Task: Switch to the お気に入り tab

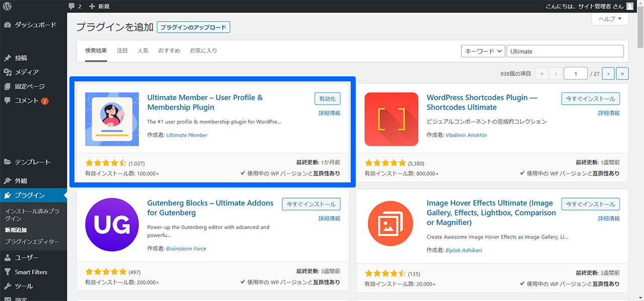Action: [203, 51]
